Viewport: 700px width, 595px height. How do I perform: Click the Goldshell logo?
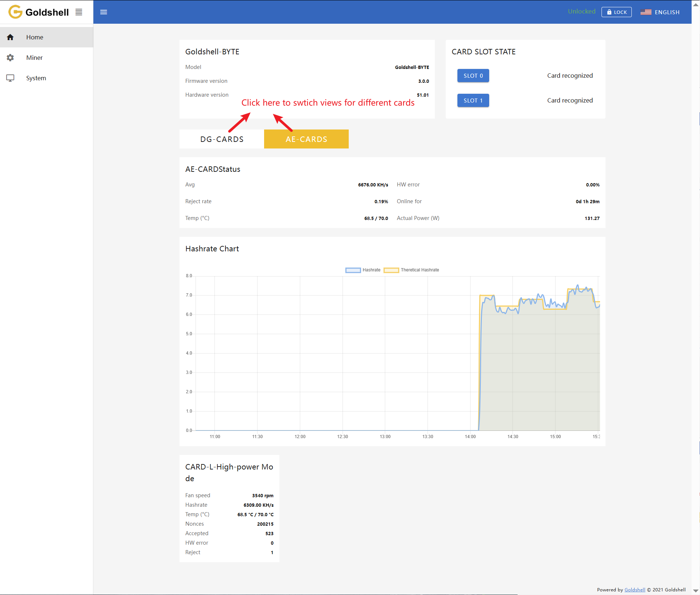click(x=38, y=12)
